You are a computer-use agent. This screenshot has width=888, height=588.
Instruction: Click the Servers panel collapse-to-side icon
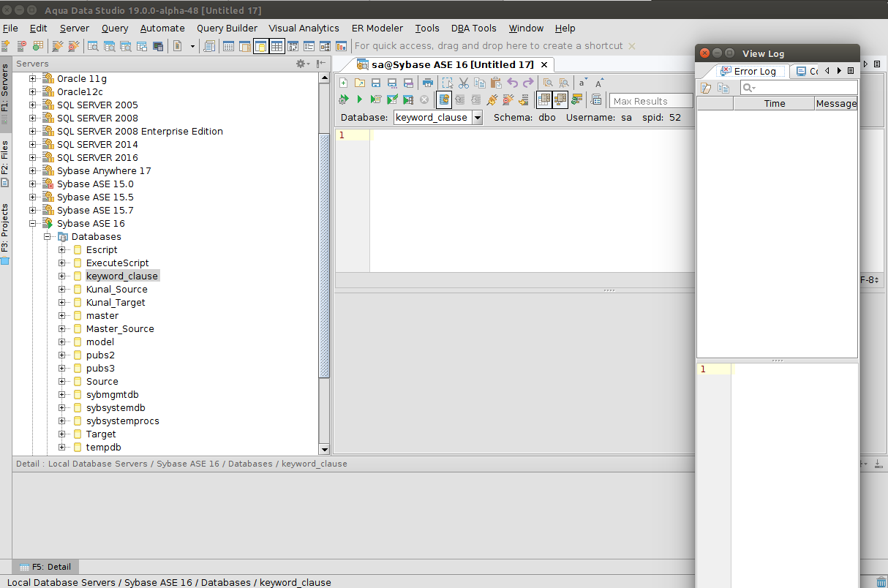click(321, 64)
